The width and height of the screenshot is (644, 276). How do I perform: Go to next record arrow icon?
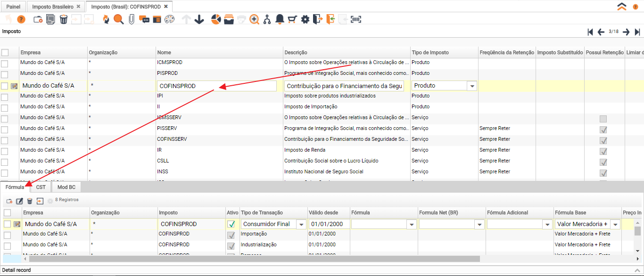point(626,32)
